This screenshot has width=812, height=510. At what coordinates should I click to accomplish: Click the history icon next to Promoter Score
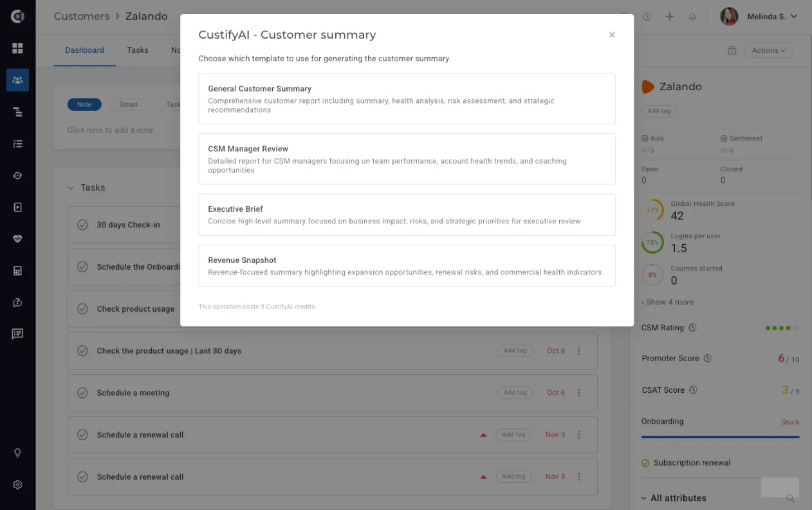[707, 359]
